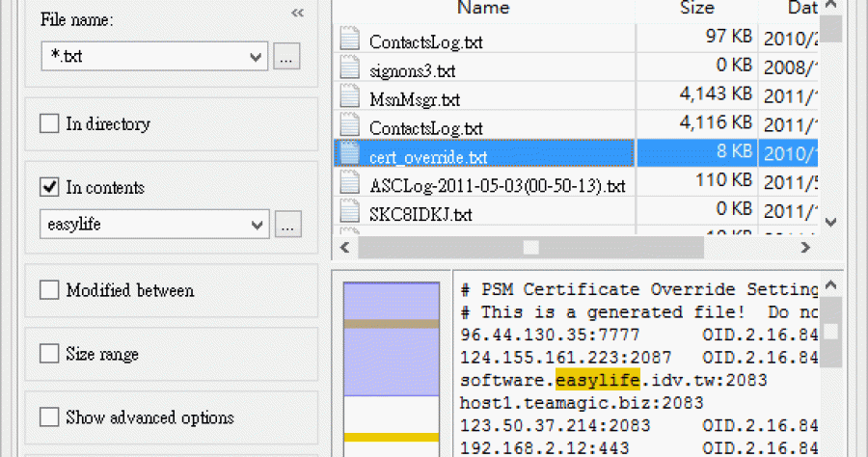Click 96.44.130.35:7777 line in preview
This screenshot has width=868, height=457.
[639, 335]
